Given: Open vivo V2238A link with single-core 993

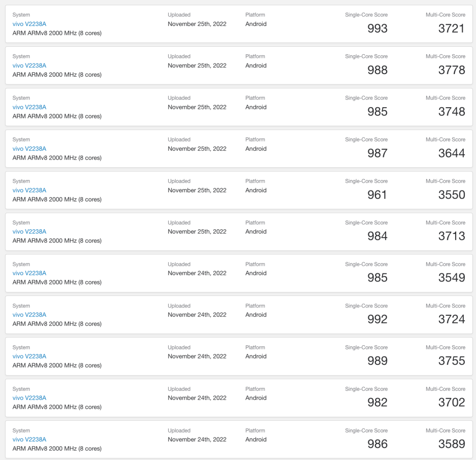Looking at the screenshot, I should [29, 24].
